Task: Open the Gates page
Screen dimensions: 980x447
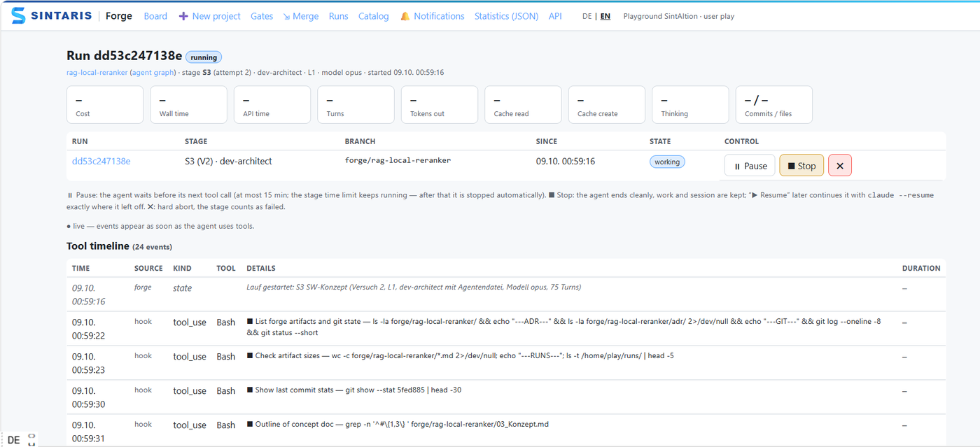Action: (x=262, y=16)
